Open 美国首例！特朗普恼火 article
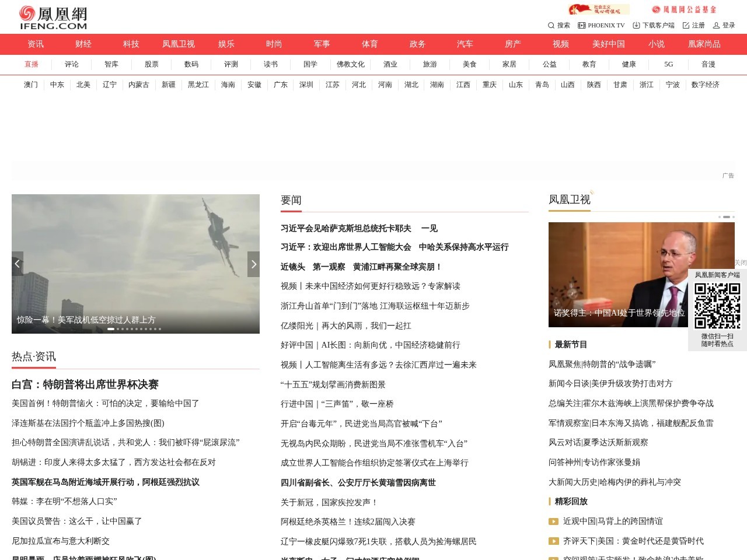This screenshot has height=560, width=747. click(106, 403)
